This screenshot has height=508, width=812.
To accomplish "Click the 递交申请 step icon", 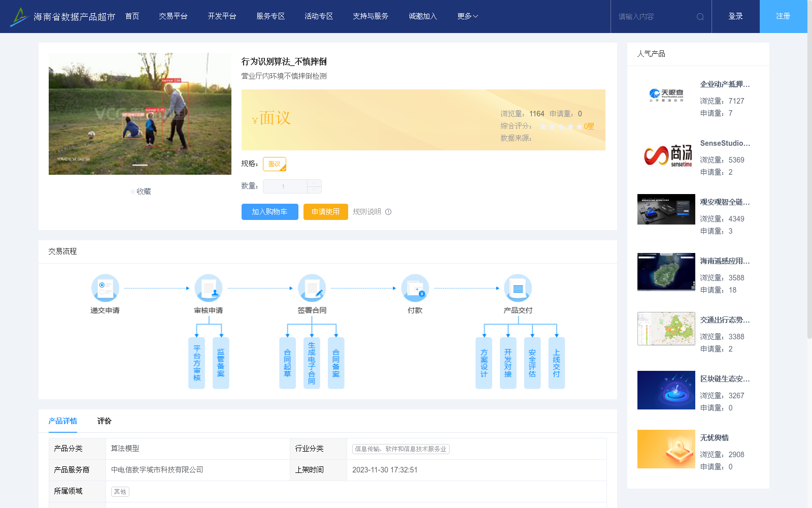I will 105,288.
